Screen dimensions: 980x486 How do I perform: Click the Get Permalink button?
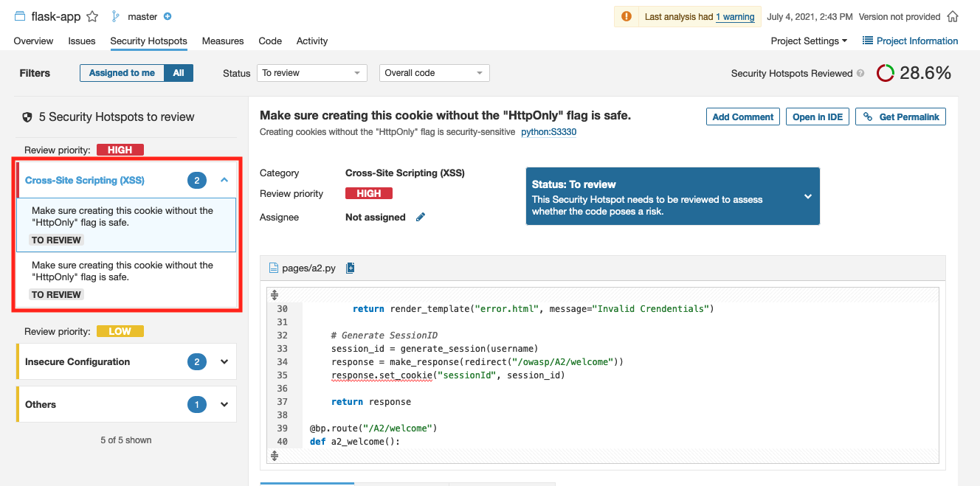900,117
